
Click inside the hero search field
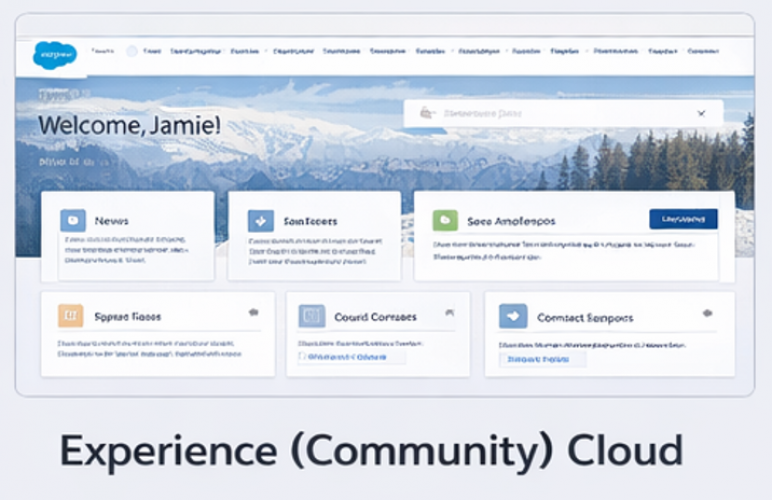pos(563,114)
